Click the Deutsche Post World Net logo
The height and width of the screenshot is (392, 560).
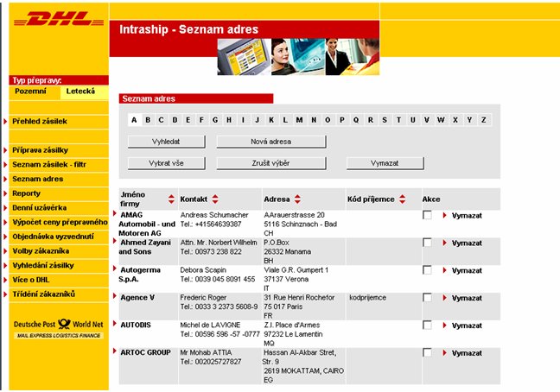[x=59, y=328]
